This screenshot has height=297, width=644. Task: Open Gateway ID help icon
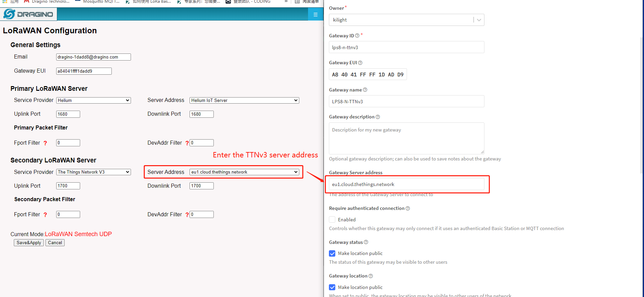coord(357,36)
